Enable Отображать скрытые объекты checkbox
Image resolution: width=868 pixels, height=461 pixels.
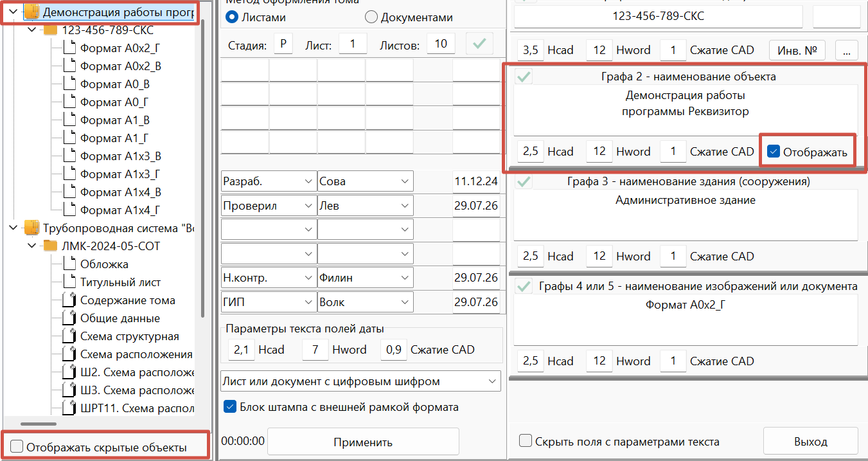[x=17, y=447]
